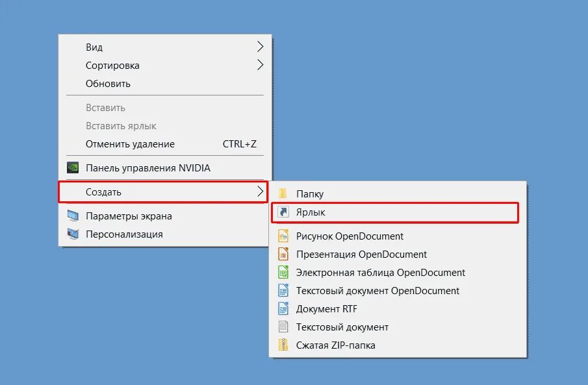Click empty blue desktop area to dismiss menu
The image size is (588, 385).
(x=413, y=93)
